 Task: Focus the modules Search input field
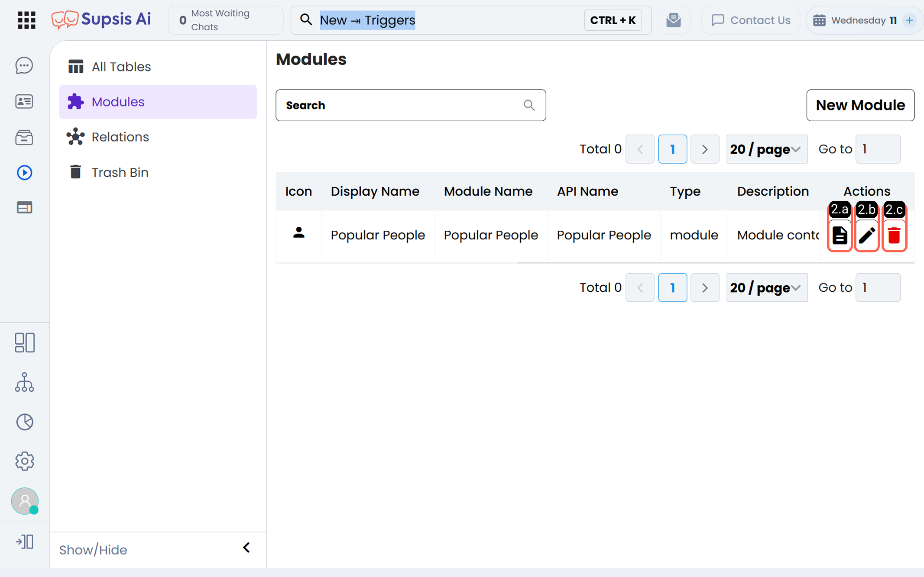[411, 105]
